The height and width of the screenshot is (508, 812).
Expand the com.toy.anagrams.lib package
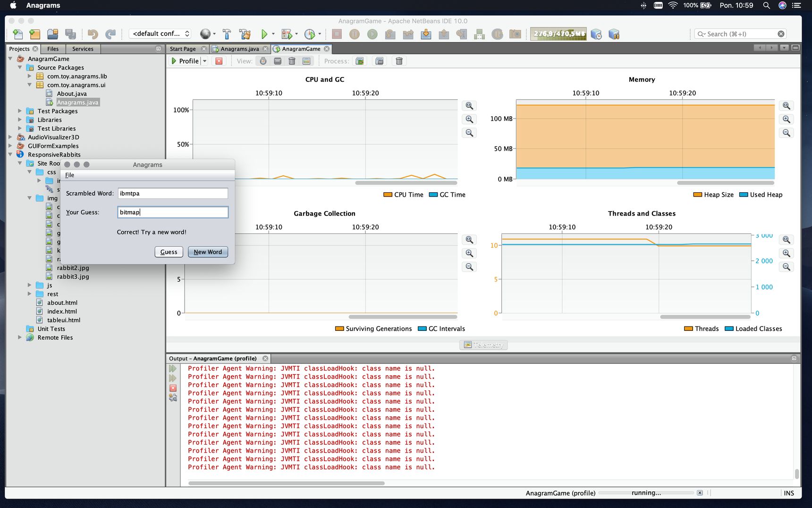pos(29,76)
